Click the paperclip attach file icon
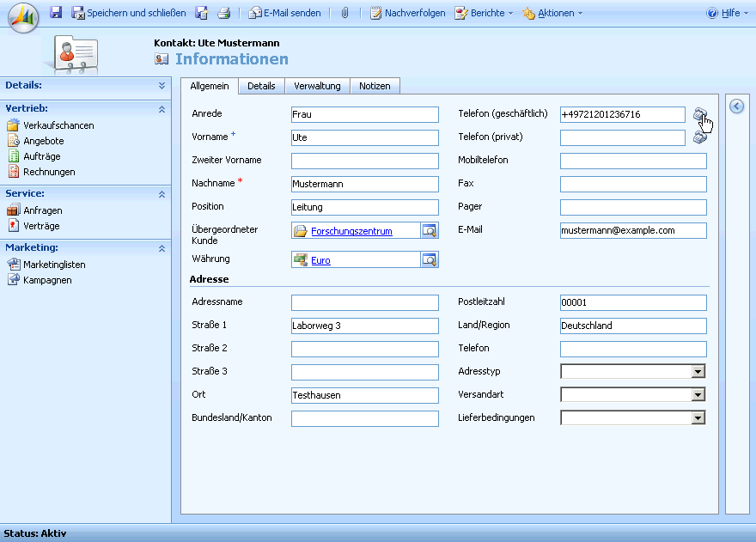 pyautogui.click(x=344, y=13)
